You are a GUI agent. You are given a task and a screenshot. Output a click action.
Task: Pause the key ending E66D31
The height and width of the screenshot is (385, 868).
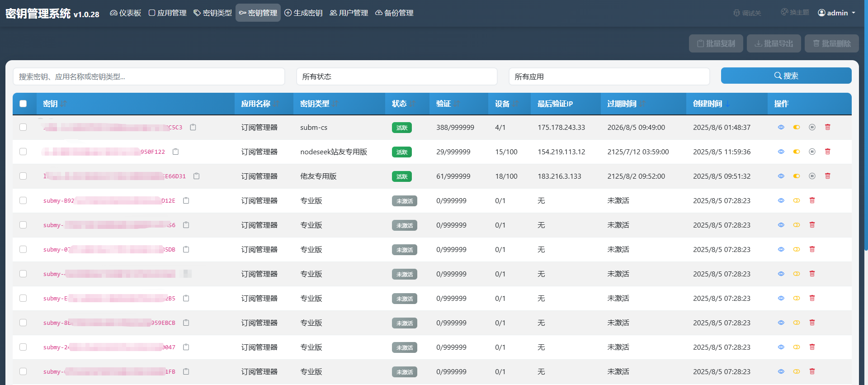coord(812,176)
